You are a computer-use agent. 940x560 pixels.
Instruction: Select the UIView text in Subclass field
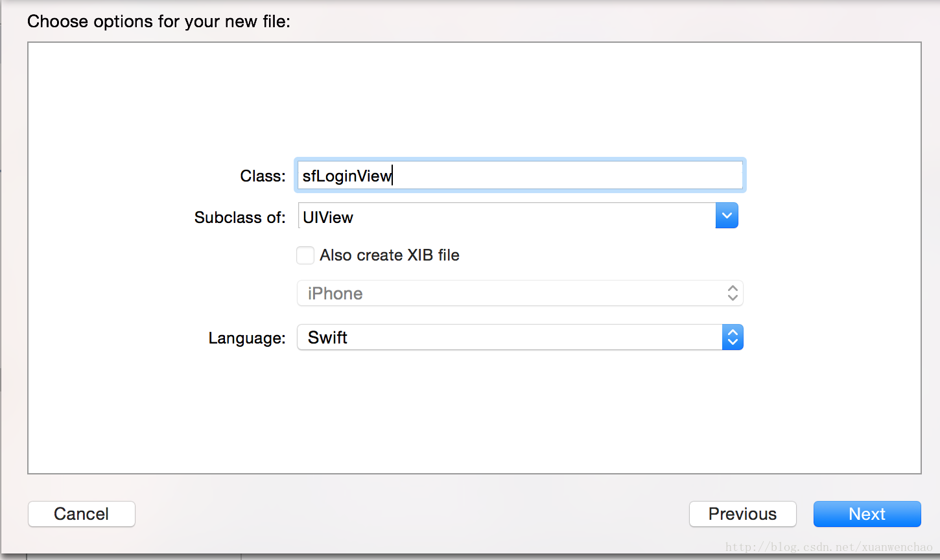(x=328, y=217)
